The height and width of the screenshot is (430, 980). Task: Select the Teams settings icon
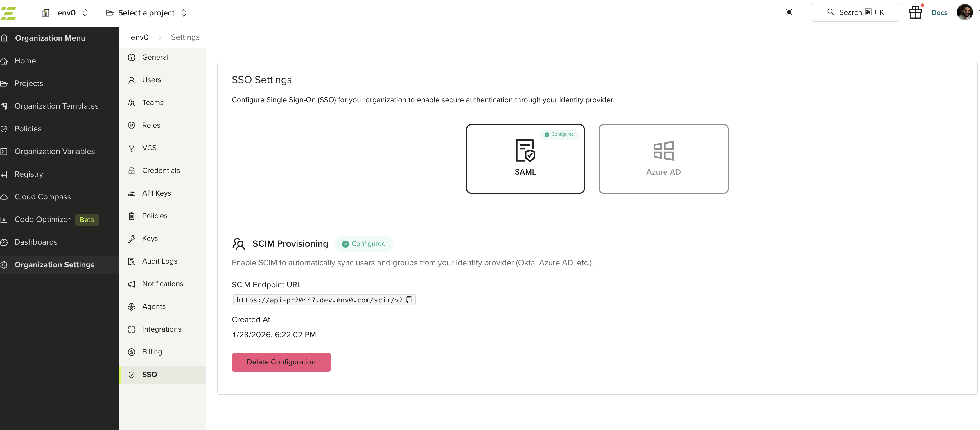tap(131, 103)
